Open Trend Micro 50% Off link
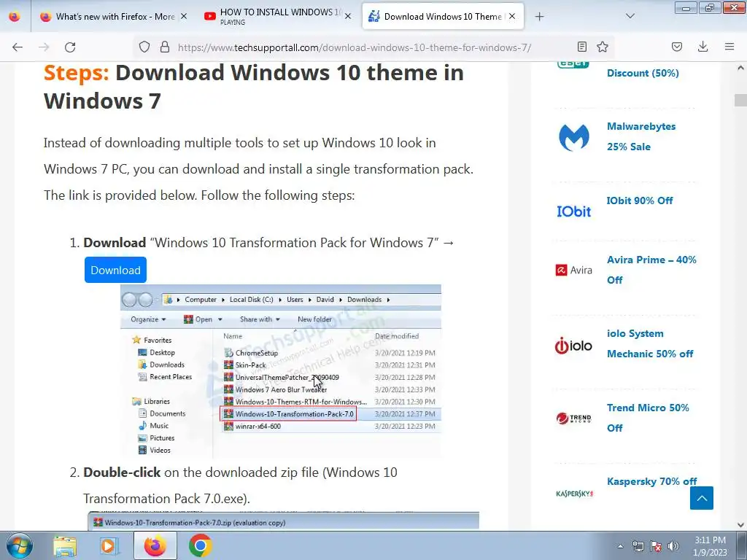747x560 pixels. [x=648, y=418]
